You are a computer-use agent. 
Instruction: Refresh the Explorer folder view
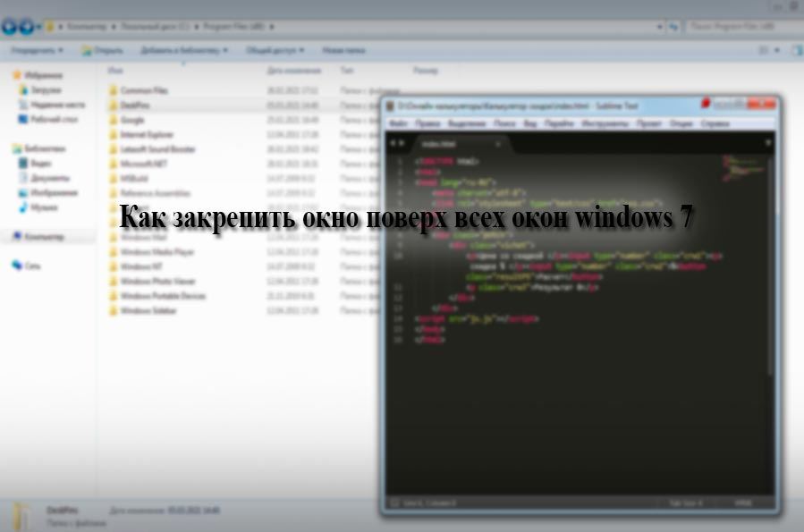tap(673, 27)
